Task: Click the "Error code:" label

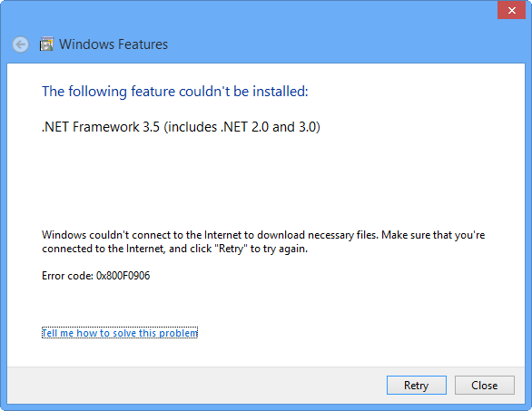Action: point(67,276)
